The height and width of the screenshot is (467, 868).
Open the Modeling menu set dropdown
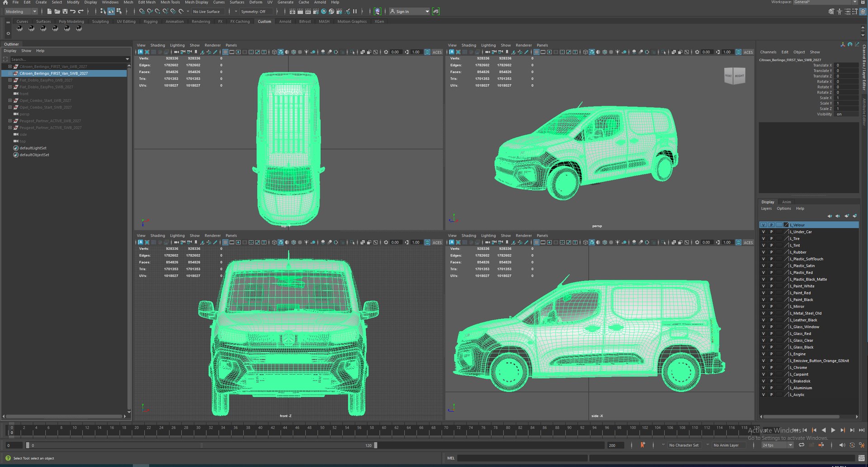coord(21,11)
